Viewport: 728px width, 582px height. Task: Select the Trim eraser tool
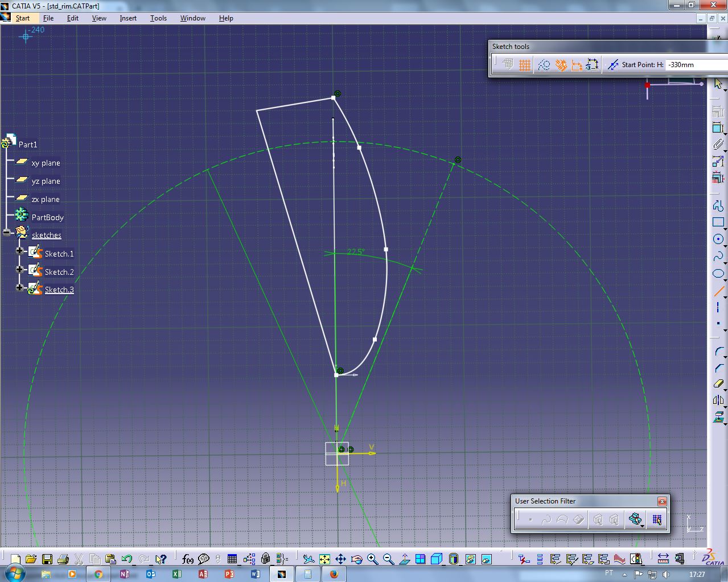718,384
